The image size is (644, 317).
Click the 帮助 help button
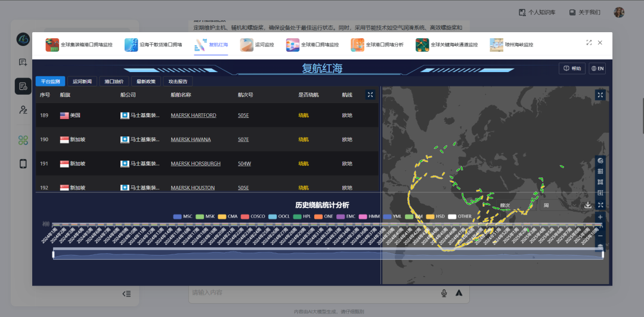click(572, 69)
